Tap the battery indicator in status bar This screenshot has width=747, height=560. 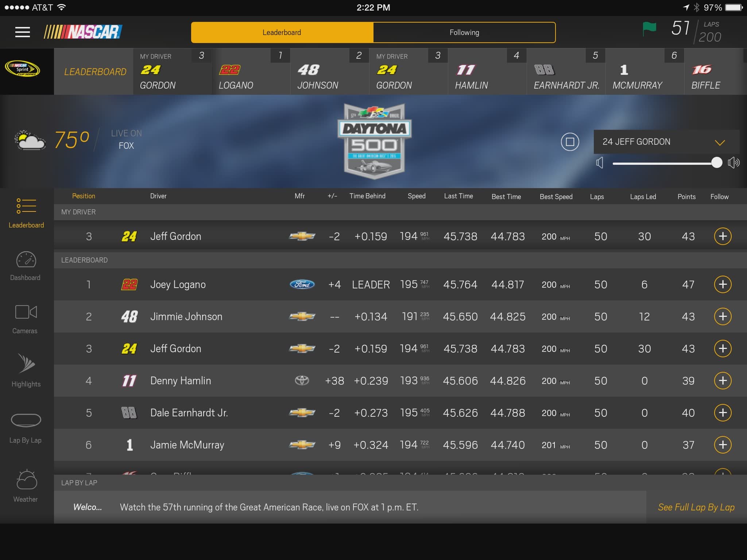coord(734,8)
